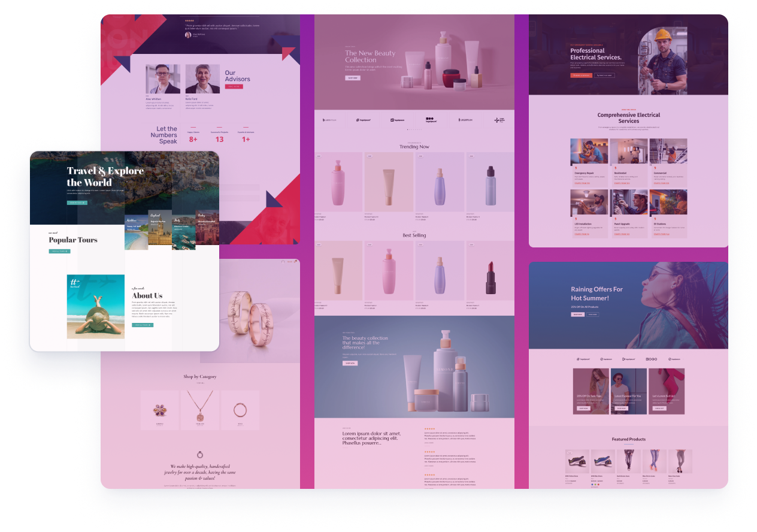Choose the ring category image

240,410
